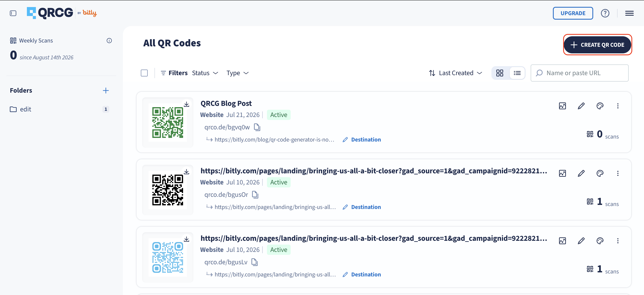
Task: Open the green QRCG Blog Post QR thumbnail
Action: pos(168,123)
